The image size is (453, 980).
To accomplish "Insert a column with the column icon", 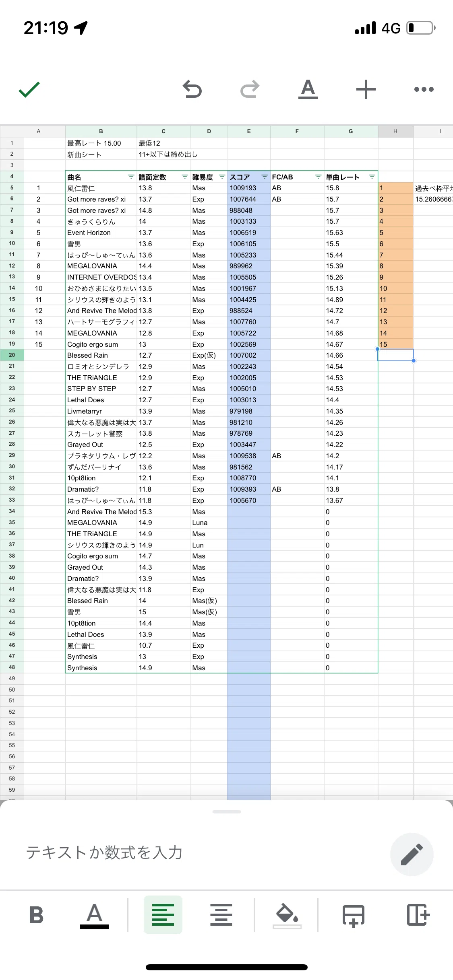I will click(418, 915).
